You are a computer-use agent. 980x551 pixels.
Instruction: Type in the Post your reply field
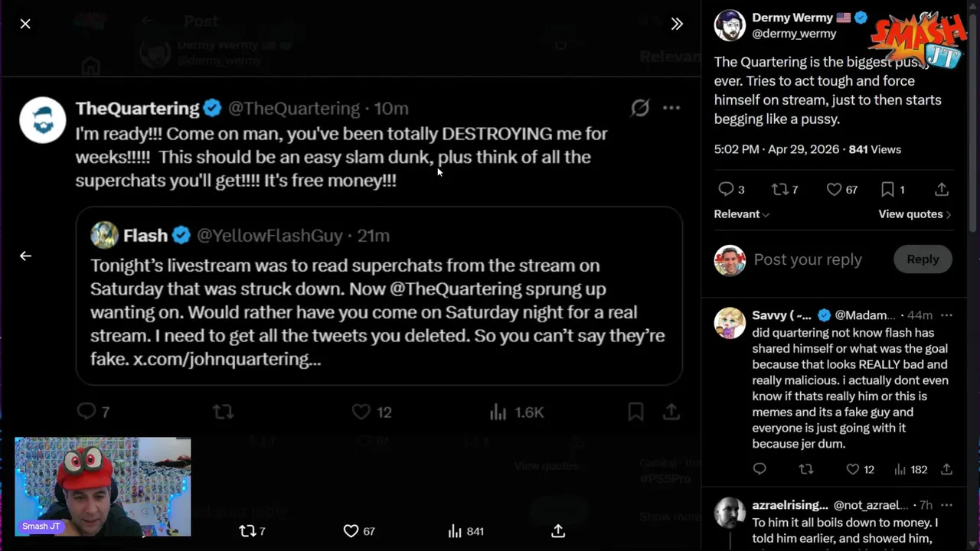point(808,259)
